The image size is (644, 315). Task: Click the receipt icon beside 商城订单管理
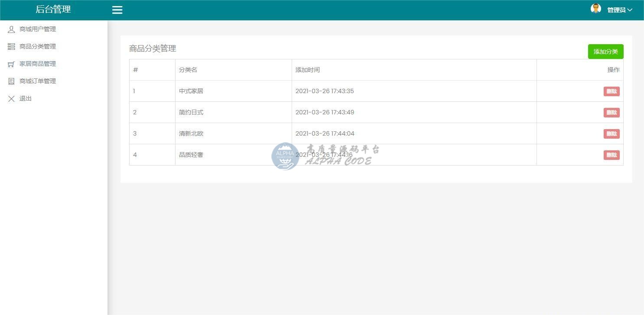[11, 81]
